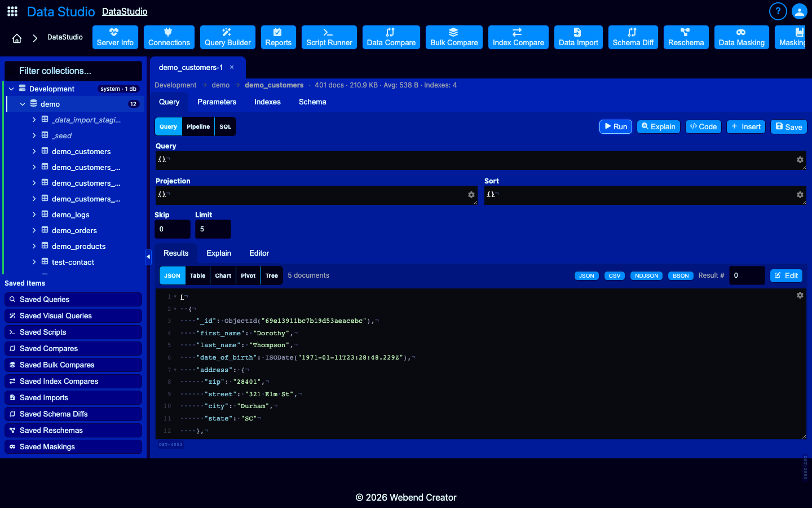
Task: Open Index Compare tool
Action: pyautogui.click(x=518, y=37)
